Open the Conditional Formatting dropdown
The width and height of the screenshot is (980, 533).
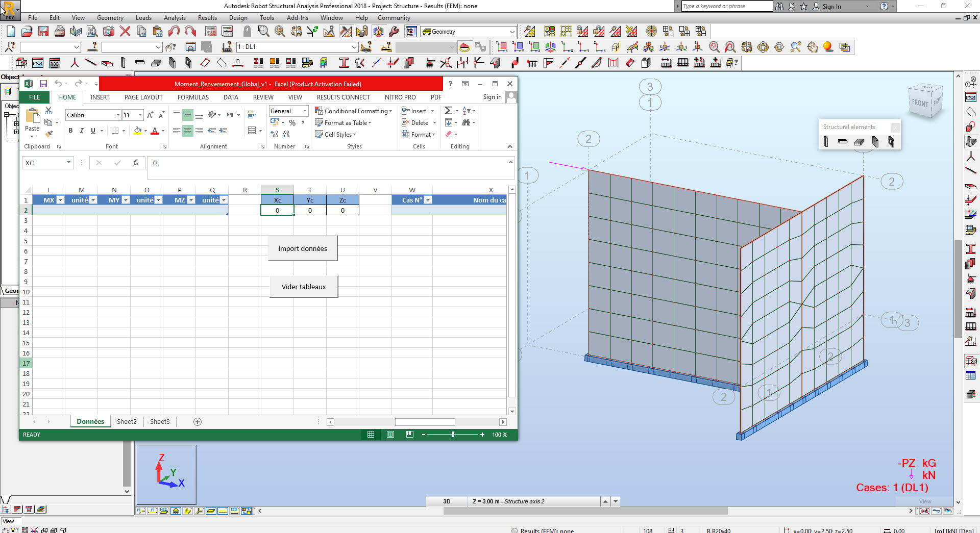353,111
